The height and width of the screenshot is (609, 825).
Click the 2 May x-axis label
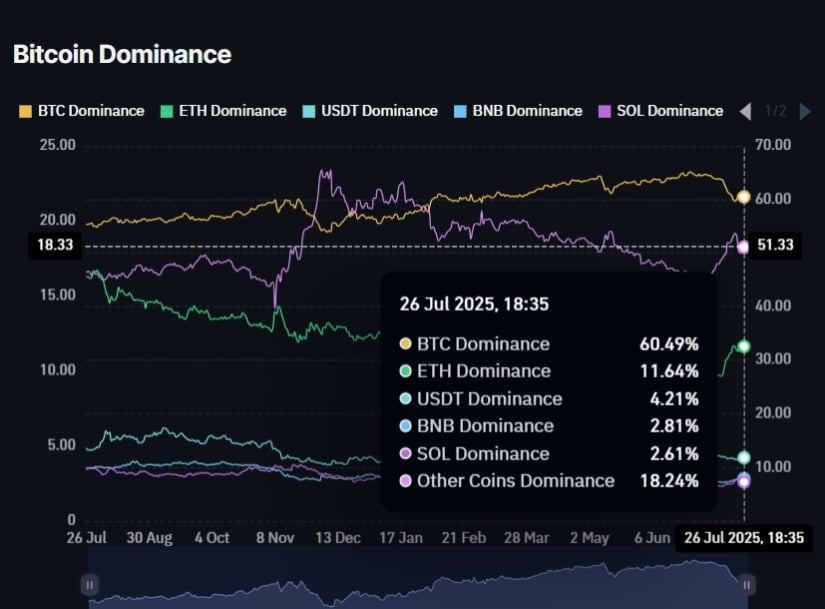(x=589, y=538)
